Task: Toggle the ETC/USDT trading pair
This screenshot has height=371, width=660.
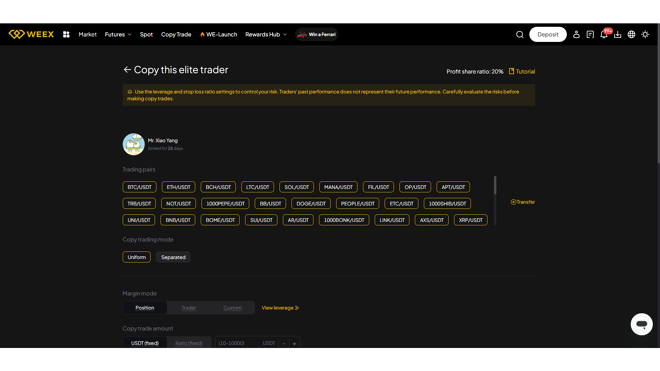Action: 401,203
